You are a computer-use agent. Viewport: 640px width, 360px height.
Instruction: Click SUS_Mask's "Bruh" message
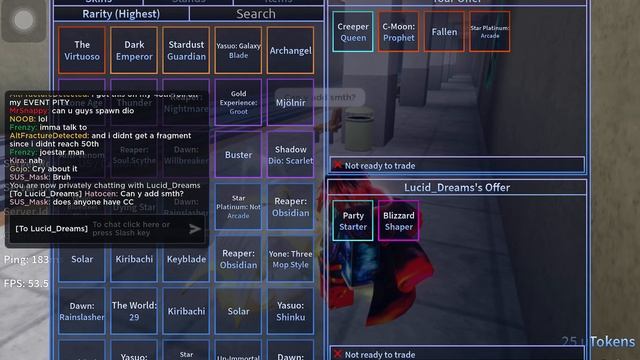point(40,177)
